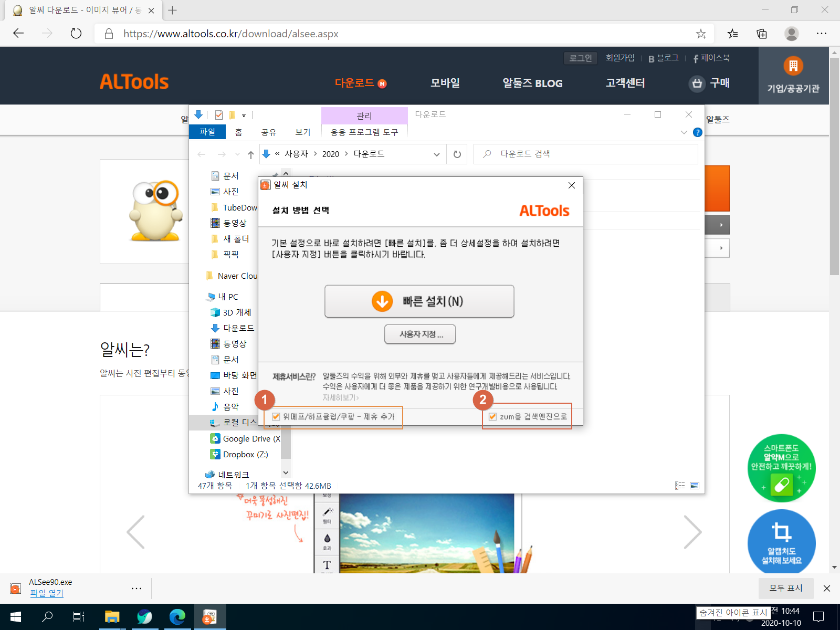Image resolution: width=840 pixels, height=630 pixels.
Task: Open the 사용자 지정 custom install options
Action: (x=420, y=334)
